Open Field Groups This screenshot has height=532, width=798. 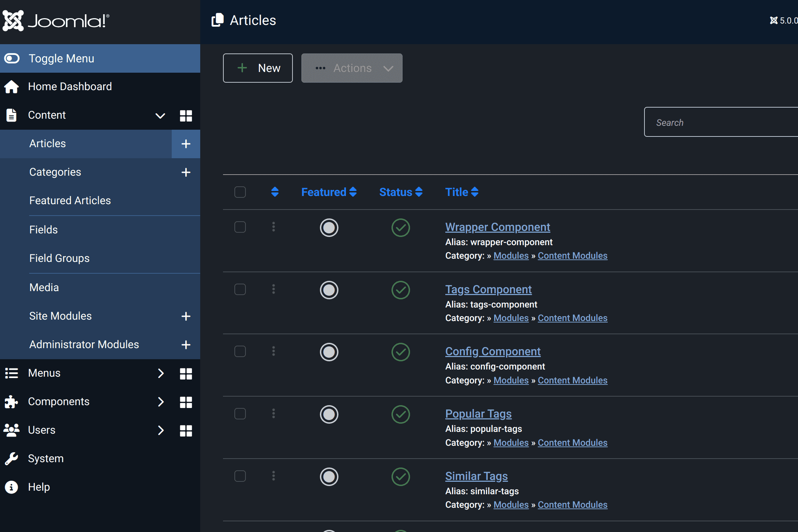pos(59,258)
